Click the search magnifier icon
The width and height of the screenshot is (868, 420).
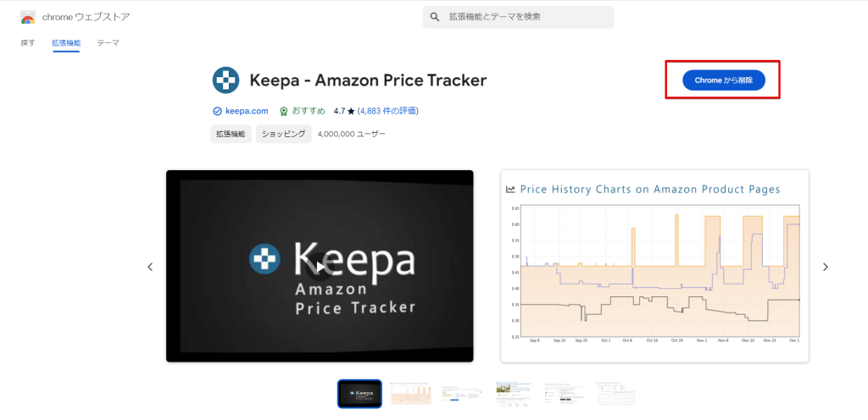click(435, 17)
